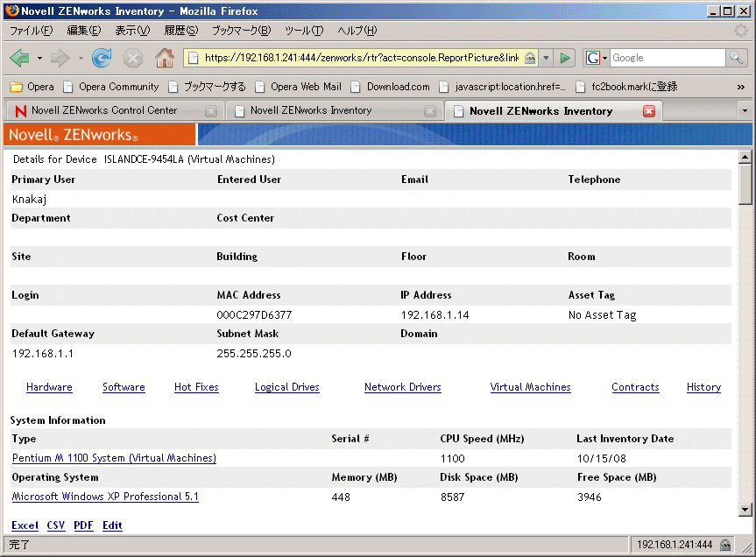Export the report as PDF
Image resolution: width=756 pixels, height=557 pixels.
tap(83, 525)
